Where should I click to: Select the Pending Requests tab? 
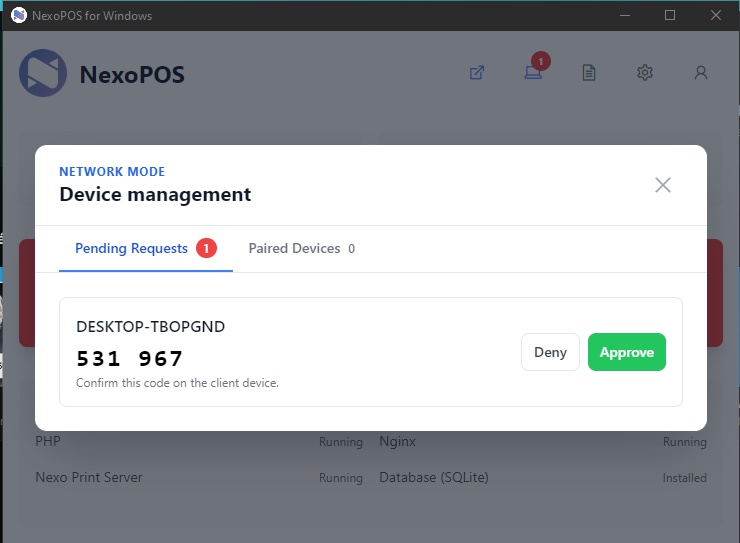(x=146, y=248)
